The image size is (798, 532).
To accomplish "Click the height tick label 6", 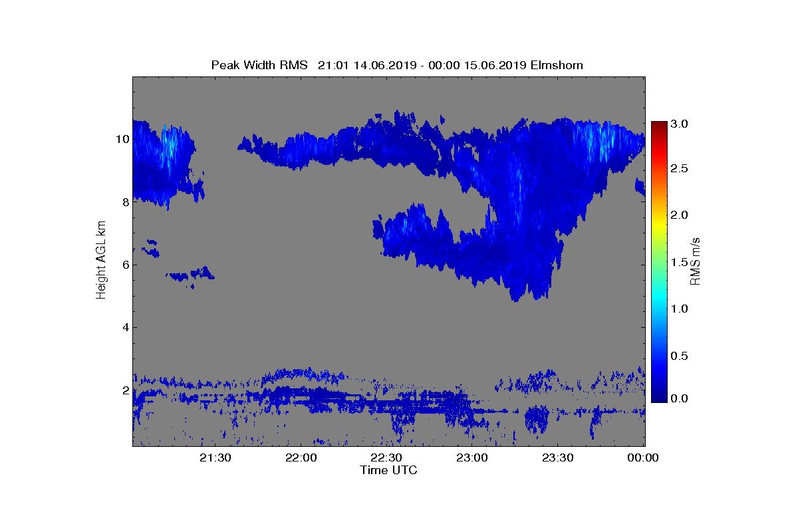I will [124, 265].
